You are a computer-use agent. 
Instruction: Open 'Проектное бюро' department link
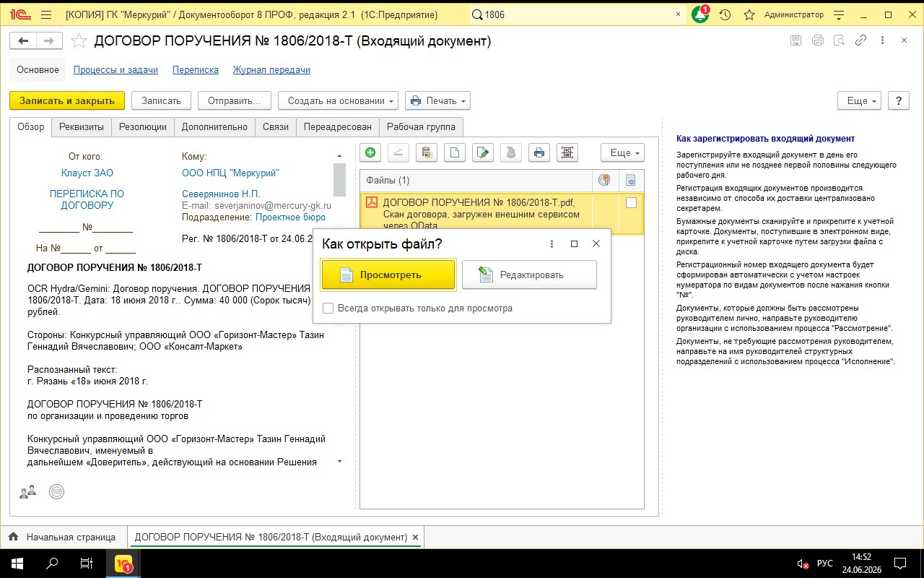point(290,217)
